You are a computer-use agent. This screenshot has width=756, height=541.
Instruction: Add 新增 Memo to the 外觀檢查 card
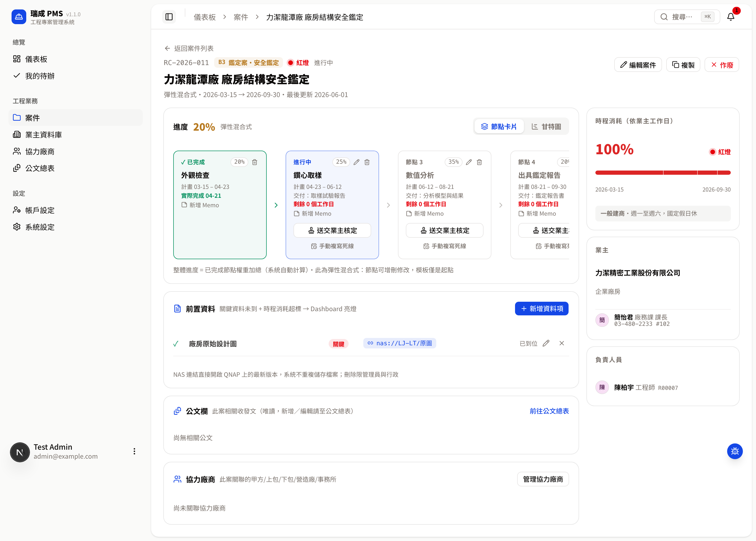tap(200, 205)
